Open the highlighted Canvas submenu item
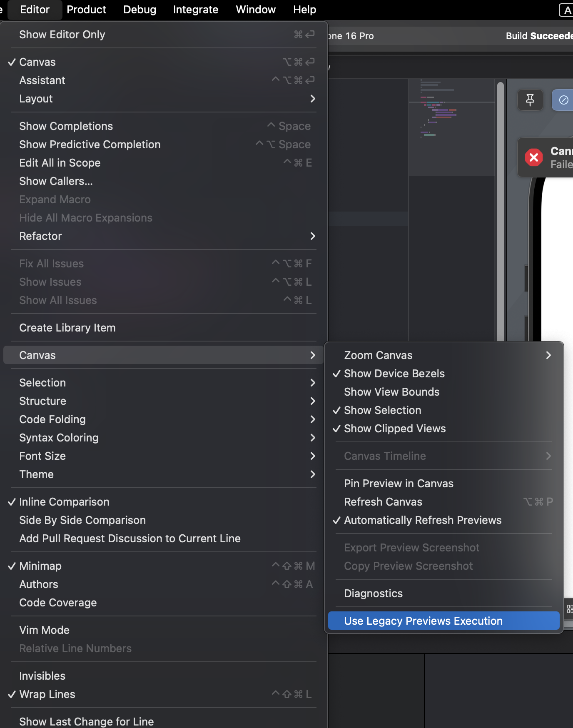This screenshot has height=728, width=573. tap(163, 355)
